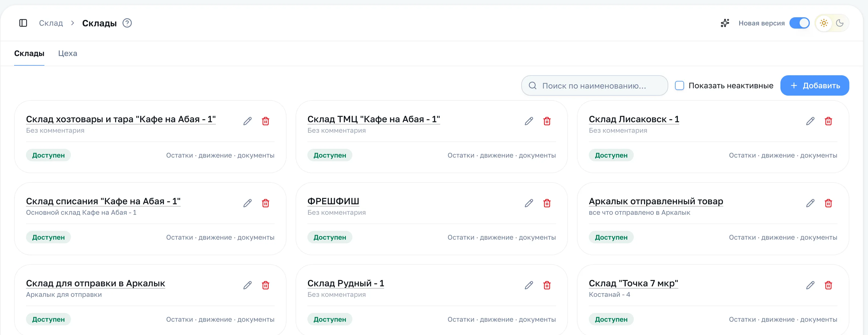Edit Аркалык отправленный товар card
Screen dimensions: 868x335
click(810, 203)
